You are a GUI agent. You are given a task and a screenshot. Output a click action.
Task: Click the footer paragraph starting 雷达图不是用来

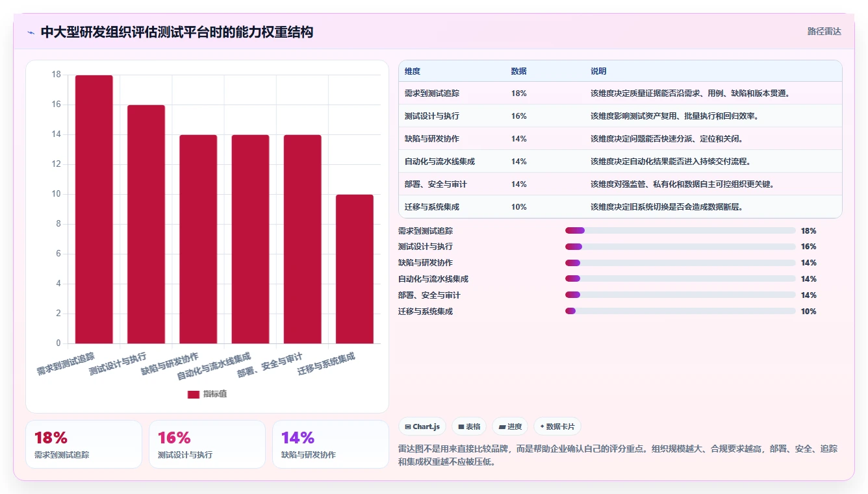[x=617, y=455]
